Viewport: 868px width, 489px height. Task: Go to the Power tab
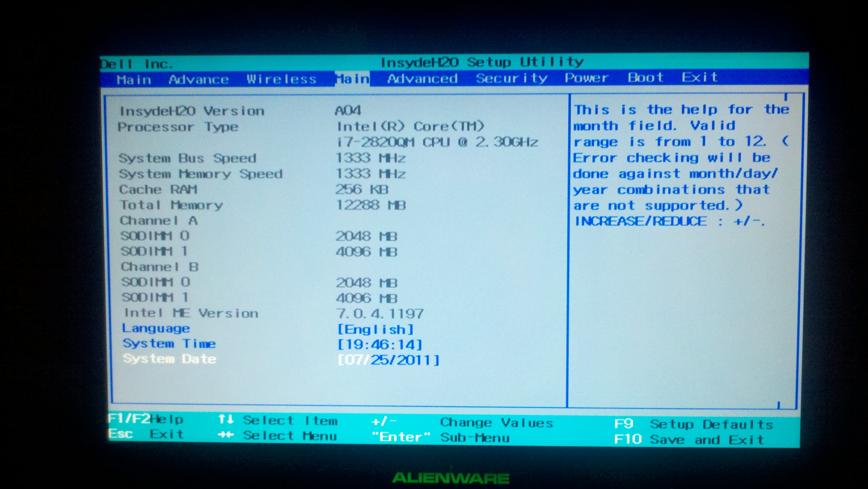587,78
